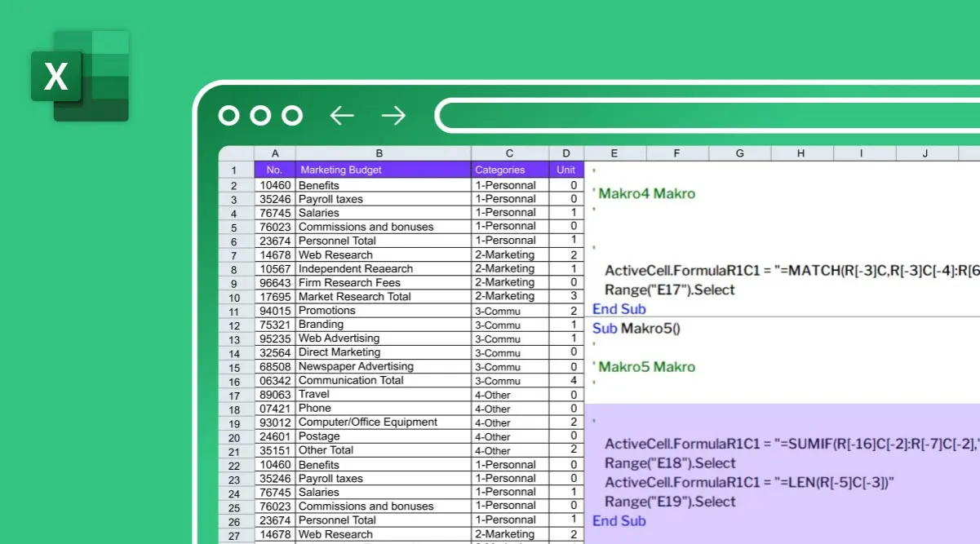Click the cell containing 24601
The image size is (980, 544).
click(x=275, y=436)
